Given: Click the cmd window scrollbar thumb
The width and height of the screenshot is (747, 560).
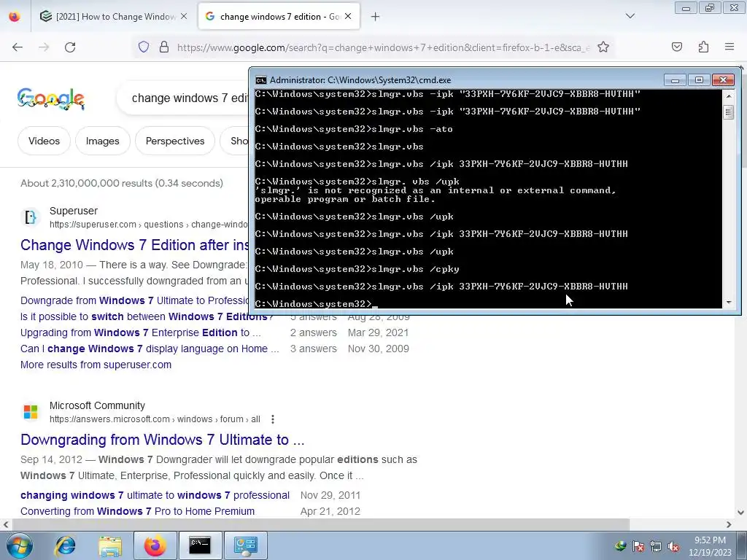Looking at the screenshot, I should pos(729,112).
